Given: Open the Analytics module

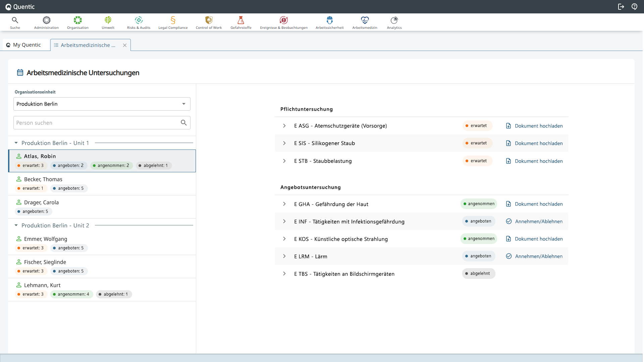Looking at the screenshot, I should (x=394, y=23).
